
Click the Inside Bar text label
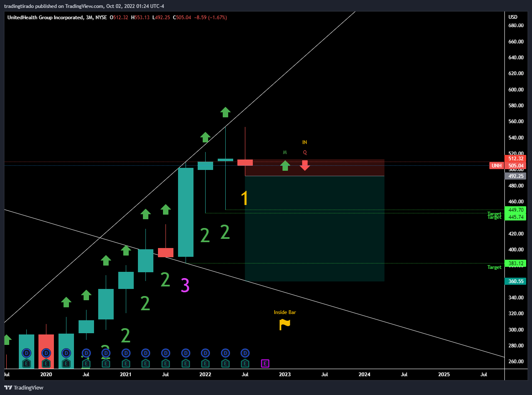click(285, 312)
